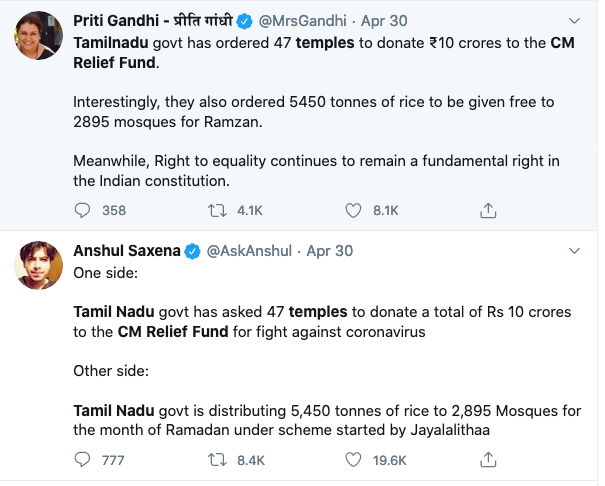Like Anshul Saxena's tweet

tap(353, 460)
